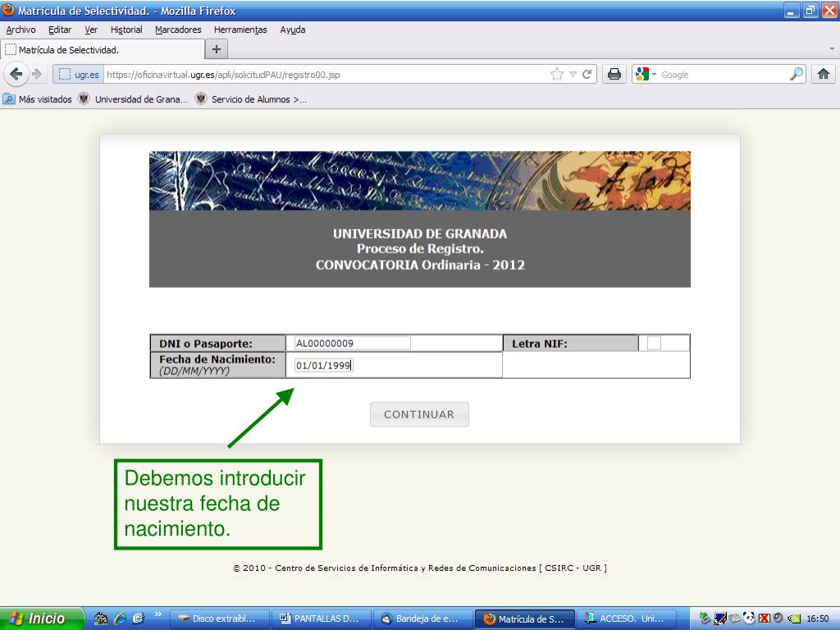The image size is (840, 630).
Task: Click the search magnifier icon in Google box
Action: coord(797,74)
